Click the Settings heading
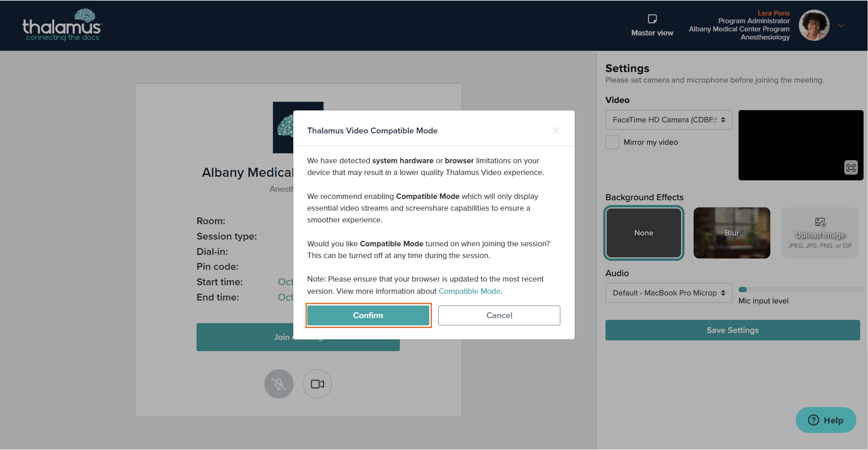 (627, 68)
